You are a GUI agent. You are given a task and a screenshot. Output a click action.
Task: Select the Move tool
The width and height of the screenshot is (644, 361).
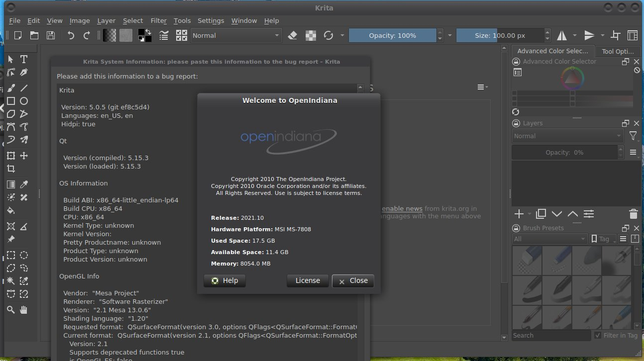click(x=23, y=156)
